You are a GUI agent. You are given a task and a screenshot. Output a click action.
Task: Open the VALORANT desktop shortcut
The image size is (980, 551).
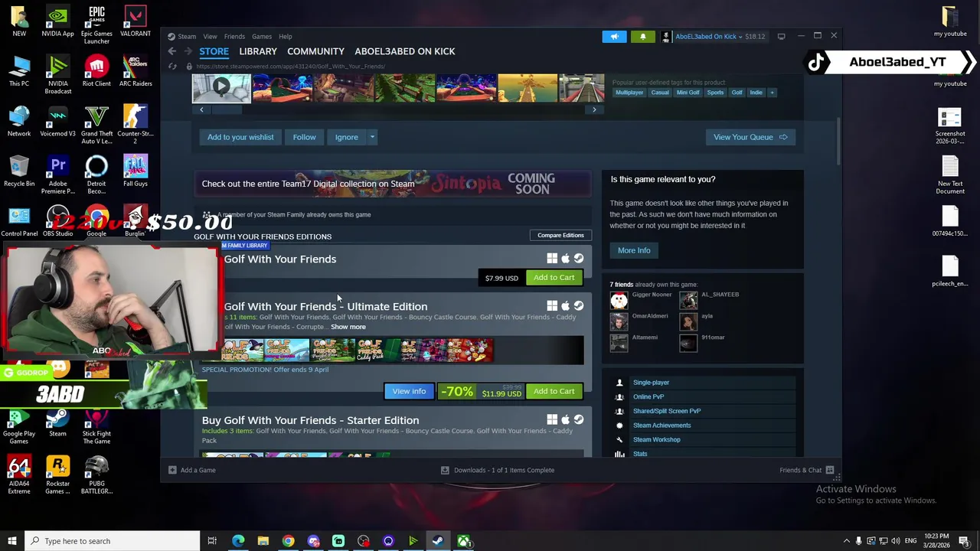[x=136, y=21]
